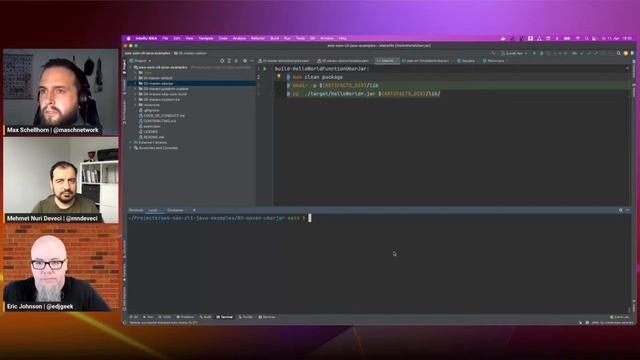Open the Navigate menu
This screenshot has width=640, height=360.
click(206, 38)
